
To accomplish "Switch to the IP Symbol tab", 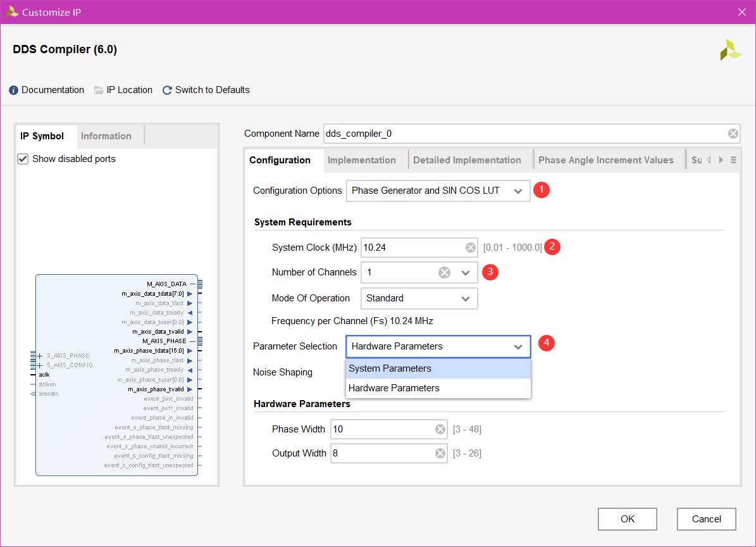I will pyautogui.click(x=42, y=136).
